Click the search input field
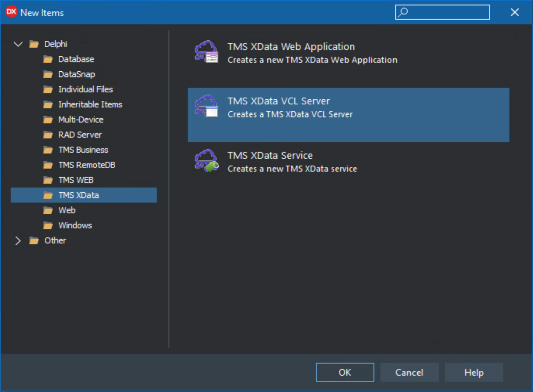 [x=443, y=12]
